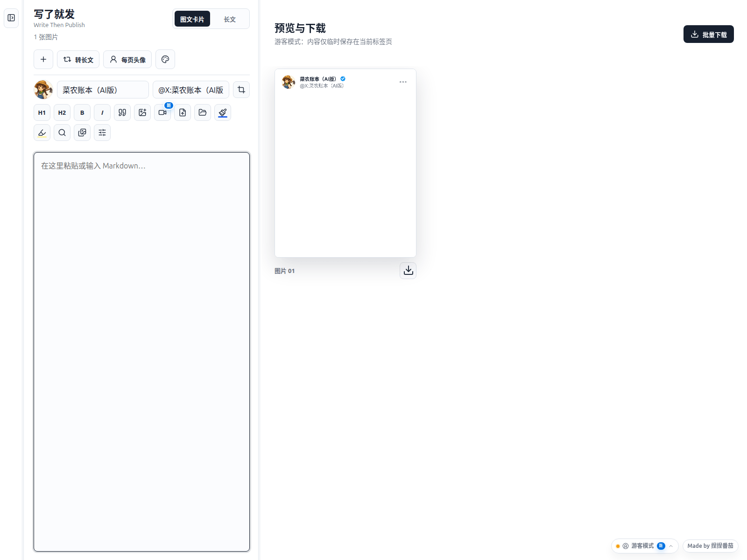Open the sliders settings icon
The image size is (747, 560).
point(102,133)
